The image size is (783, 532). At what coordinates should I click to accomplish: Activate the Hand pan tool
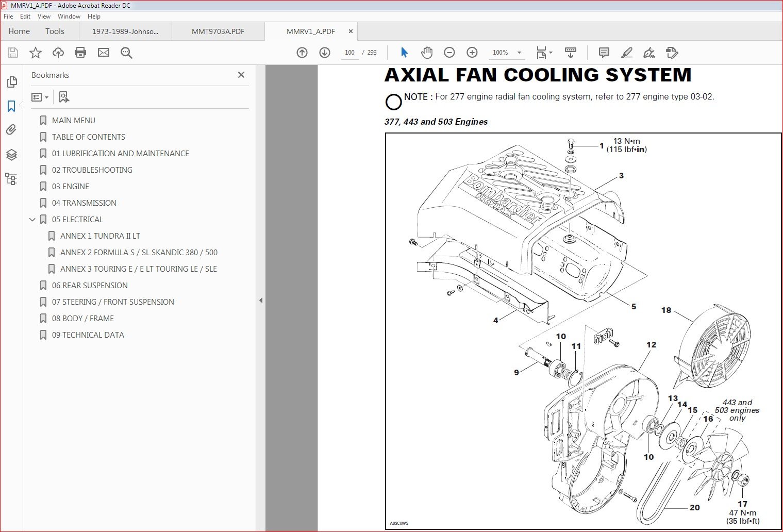(x=427, y=53)
